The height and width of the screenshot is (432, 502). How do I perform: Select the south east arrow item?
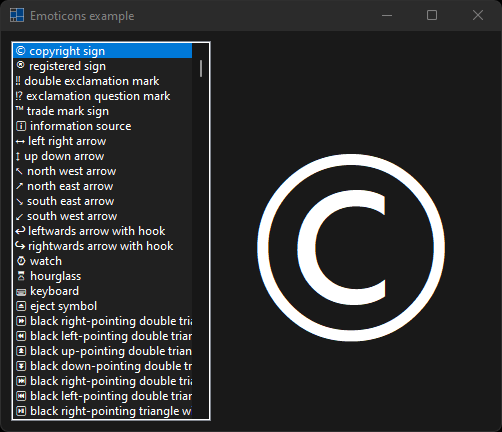coord(103,201)
